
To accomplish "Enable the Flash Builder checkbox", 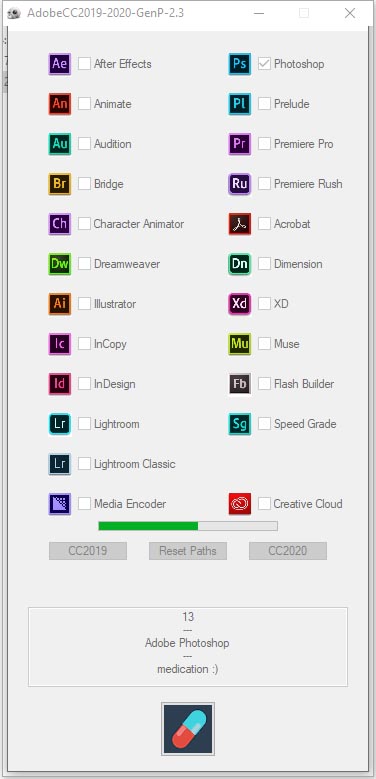I will [x=264, y=384].
